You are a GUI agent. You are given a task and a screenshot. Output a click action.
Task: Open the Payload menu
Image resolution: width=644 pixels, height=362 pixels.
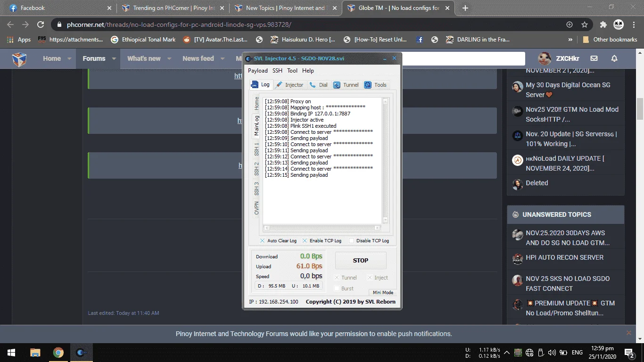pyautogui.click(x=258, y=71)
